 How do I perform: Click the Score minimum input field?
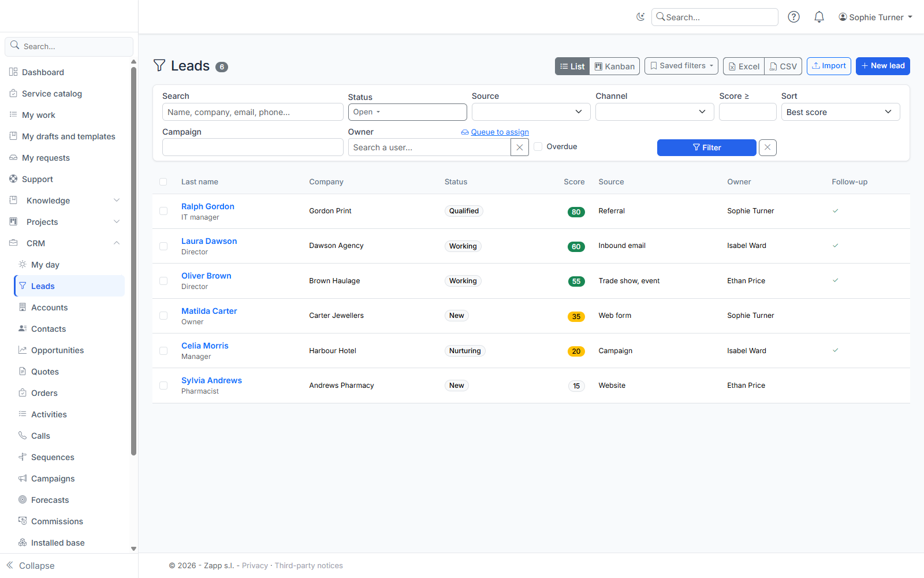pos(747,112)
